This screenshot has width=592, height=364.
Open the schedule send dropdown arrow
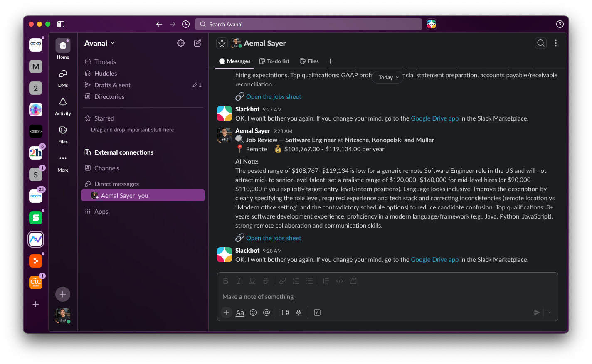(550, 312)
